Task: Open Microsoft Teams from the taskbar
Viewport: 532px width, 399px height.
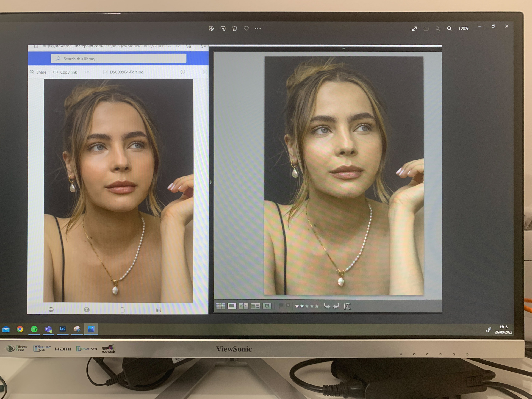Action: 48,329
